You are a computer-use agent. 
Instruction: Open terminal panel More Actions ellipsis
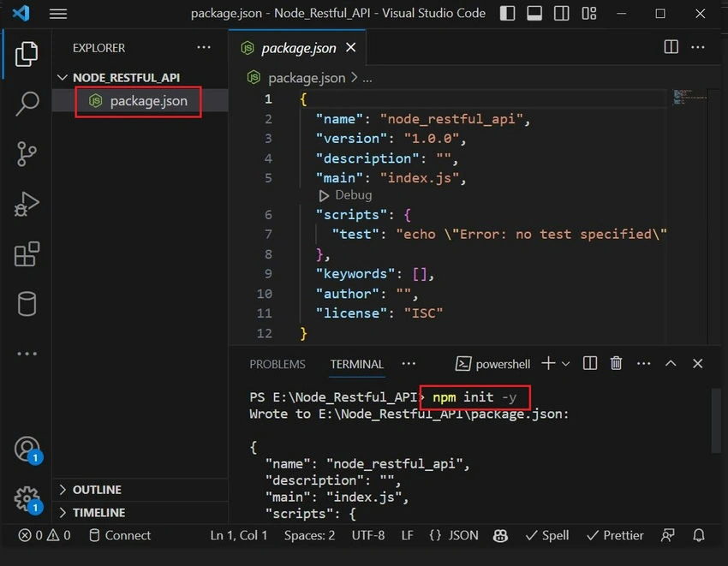coord(643,364)
